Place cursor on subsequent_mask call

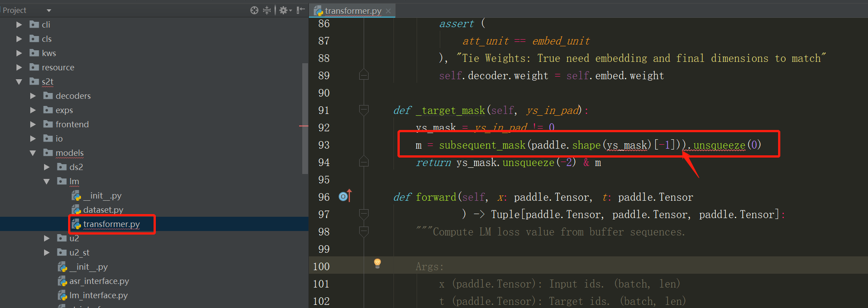coord(482,146)
